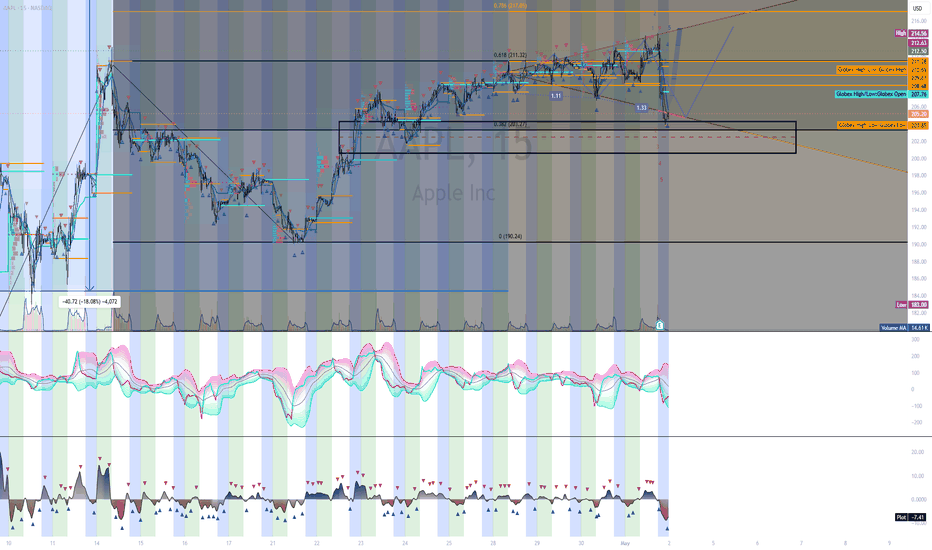Select the 0.786 Fibonacci level label

click(x=510, y=6)
